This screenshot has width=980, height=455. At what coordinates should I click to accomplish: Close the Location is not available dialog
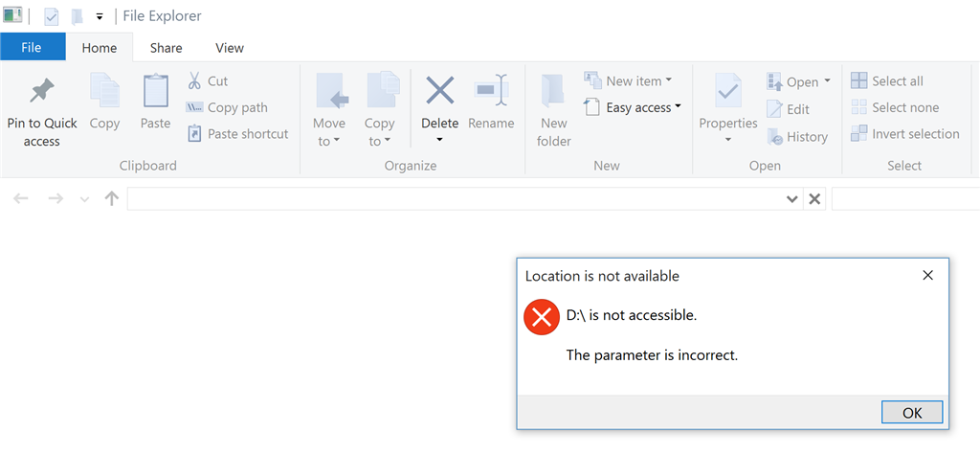click(x=927, y=275)
